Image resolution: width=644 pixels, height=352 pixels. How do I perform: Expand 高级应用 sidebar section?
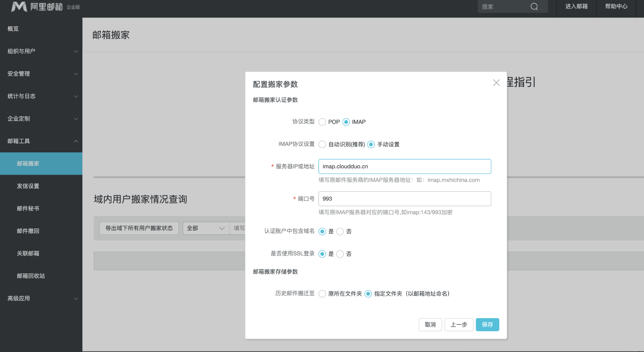pos(41,298)
